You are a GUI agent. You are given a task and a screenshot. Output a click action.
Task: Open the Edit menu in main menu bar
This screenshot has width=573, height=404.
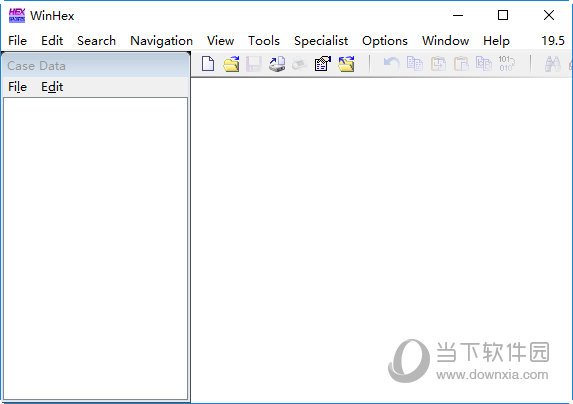pyautogui.click(x=52, y=41)
